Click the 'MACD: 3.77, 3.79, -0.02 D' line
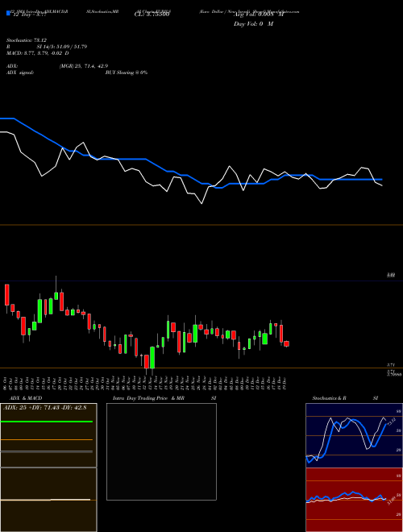 click(38, 53)
